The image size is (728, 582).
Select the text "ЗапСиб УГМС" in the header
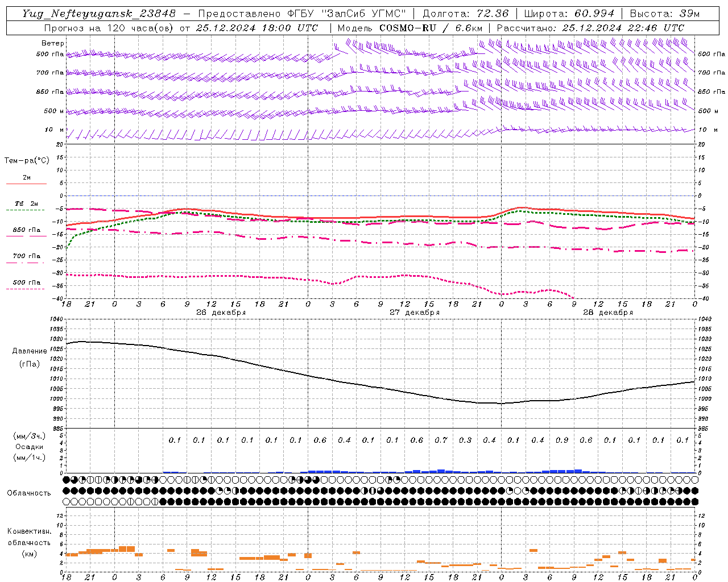(363, 13)
